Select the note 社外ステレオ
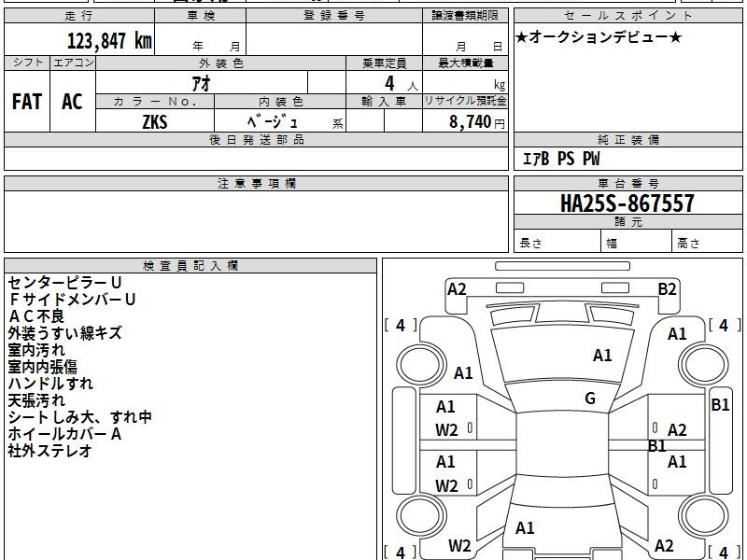 click(49, 451)
